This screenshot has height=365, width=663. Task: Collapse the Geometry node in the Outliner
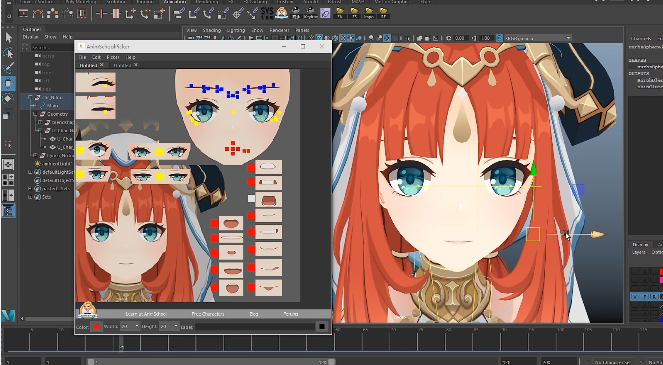point(36,114)
